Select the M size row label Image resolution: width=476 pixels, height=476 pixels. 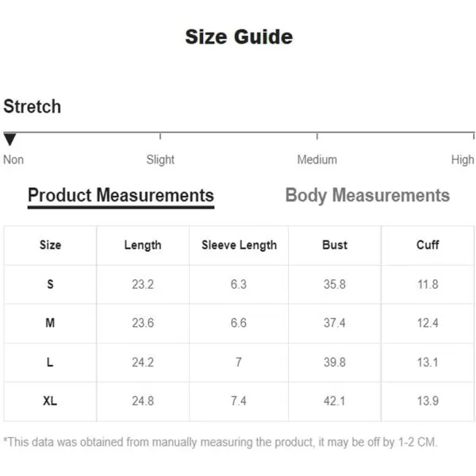(x=50, y=323)
